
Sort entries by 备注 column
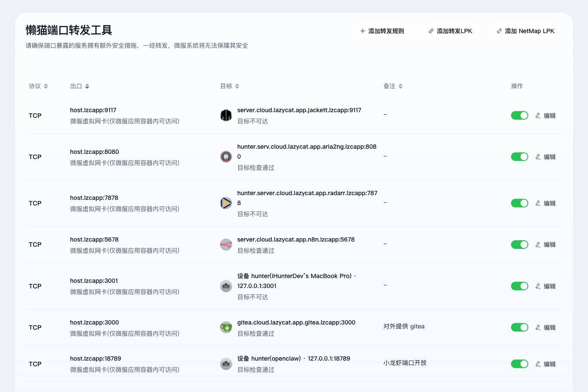coord(393,86)
